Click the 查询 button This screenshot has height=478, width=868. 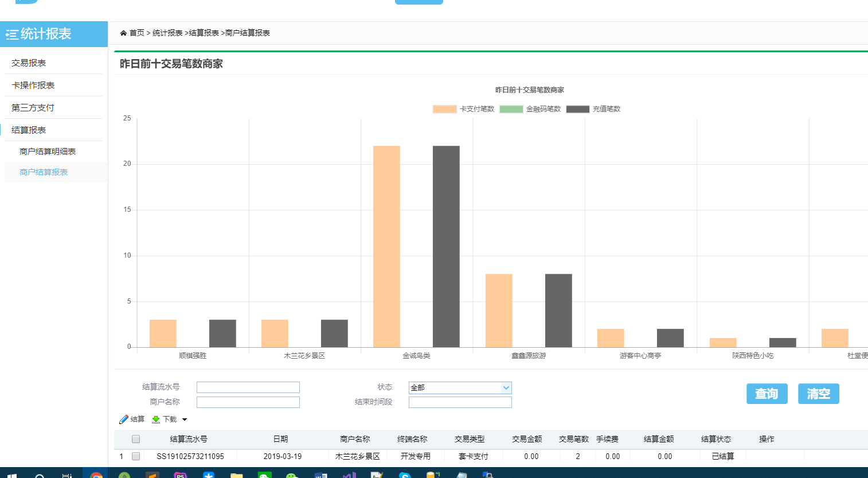coord(767,394)
